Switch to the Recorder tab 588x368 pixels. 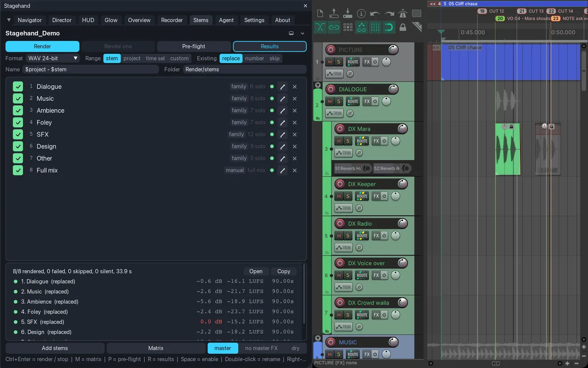172,20
